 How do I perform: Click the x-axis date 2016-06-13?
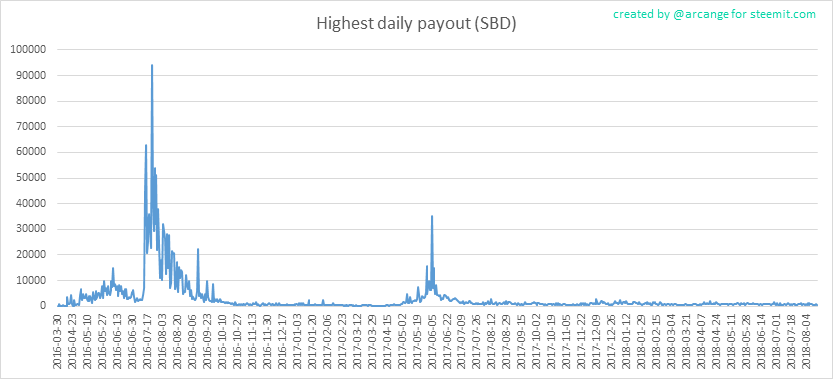click(x=117, y=342)
